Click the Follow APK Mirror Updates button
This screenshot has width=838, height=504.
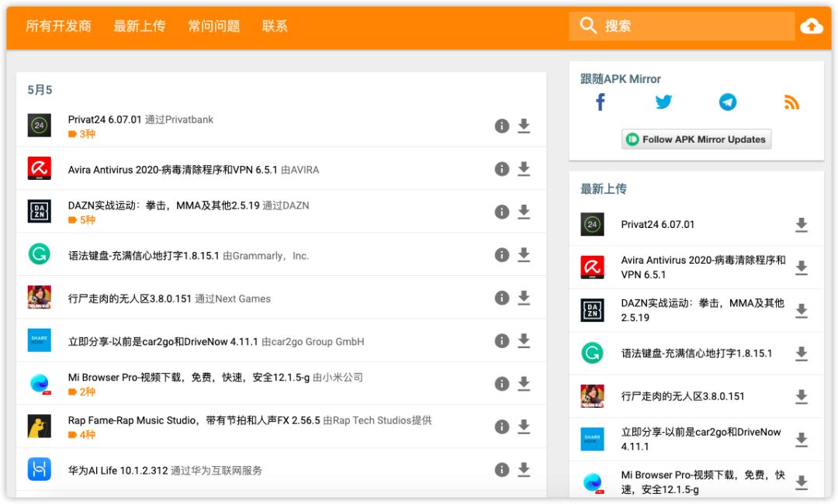(696, 139)
